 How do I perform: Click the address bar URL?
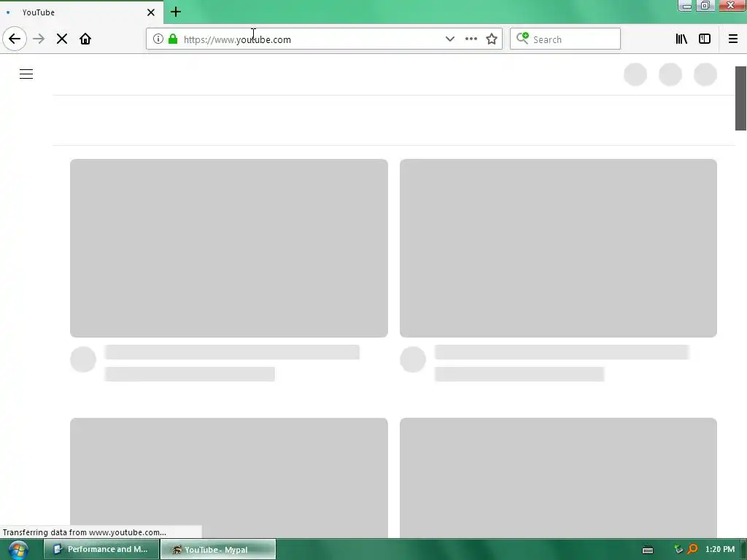pos(237,39)
